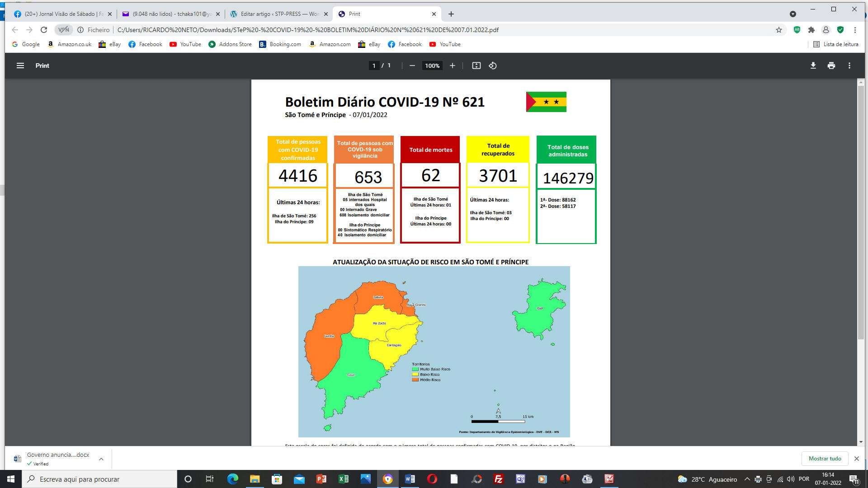Open Addons Store bookmark
This screenshot has height=488, width=868.
coord(230,44)
